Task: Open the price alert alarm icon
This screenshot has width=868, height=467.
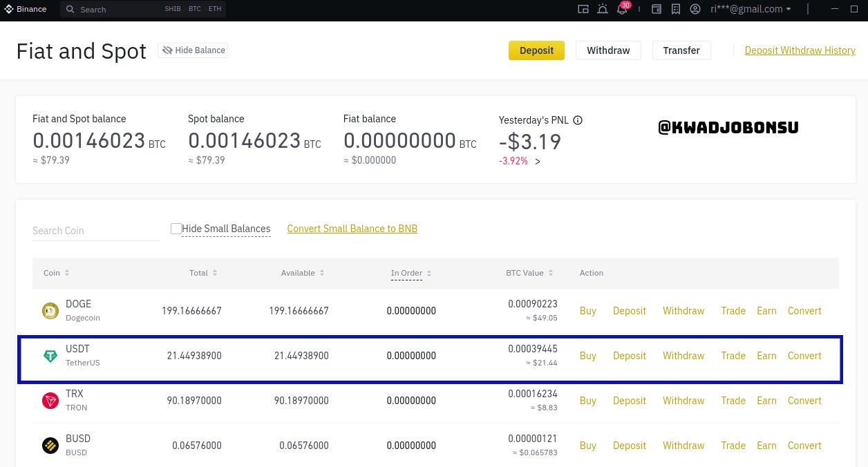Action: pos(603,9)
